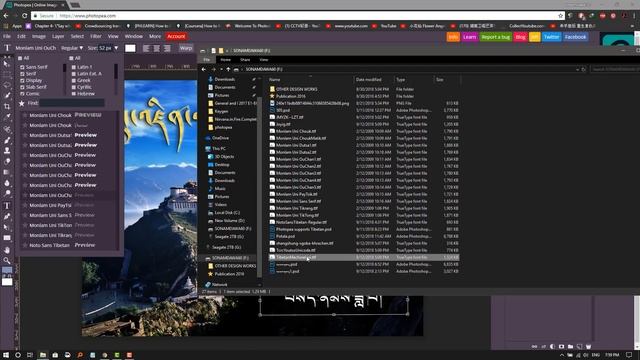Open address bar dropdown in File Explorer
Screen dimensions: 640x360
coord(577,69)
